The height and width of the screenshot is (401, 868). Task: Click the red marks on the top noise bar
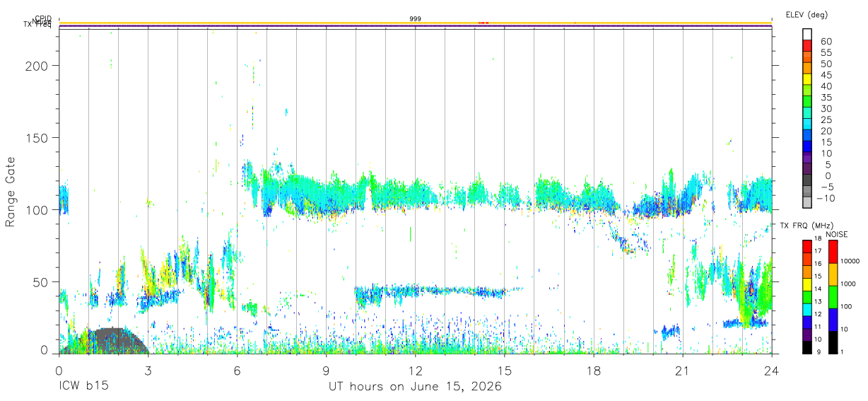click(x=483, y=23)
